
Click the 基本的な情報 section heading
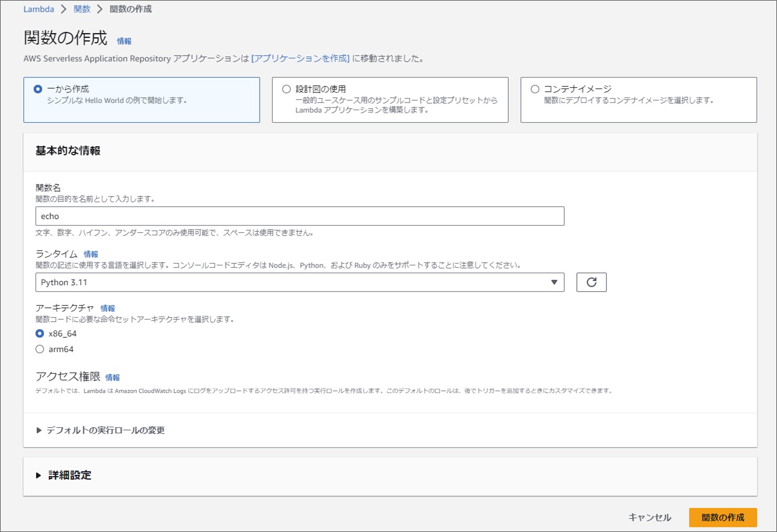[x=68, y=151]
